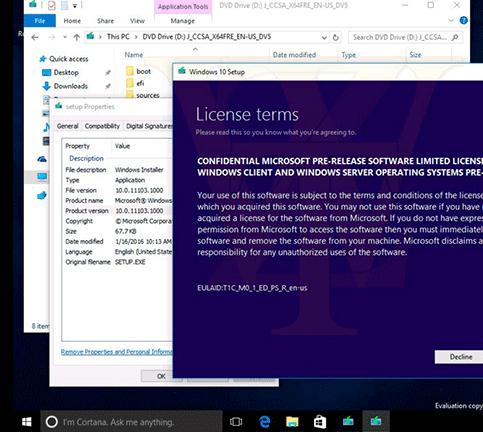Click the Search DVD Drive input field

pos(400,37)
